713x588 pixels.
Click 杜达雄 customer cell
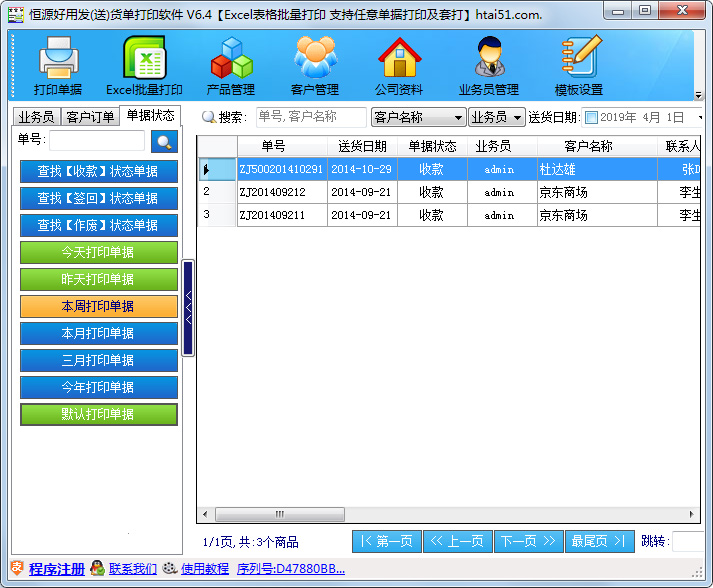[598, 169]
